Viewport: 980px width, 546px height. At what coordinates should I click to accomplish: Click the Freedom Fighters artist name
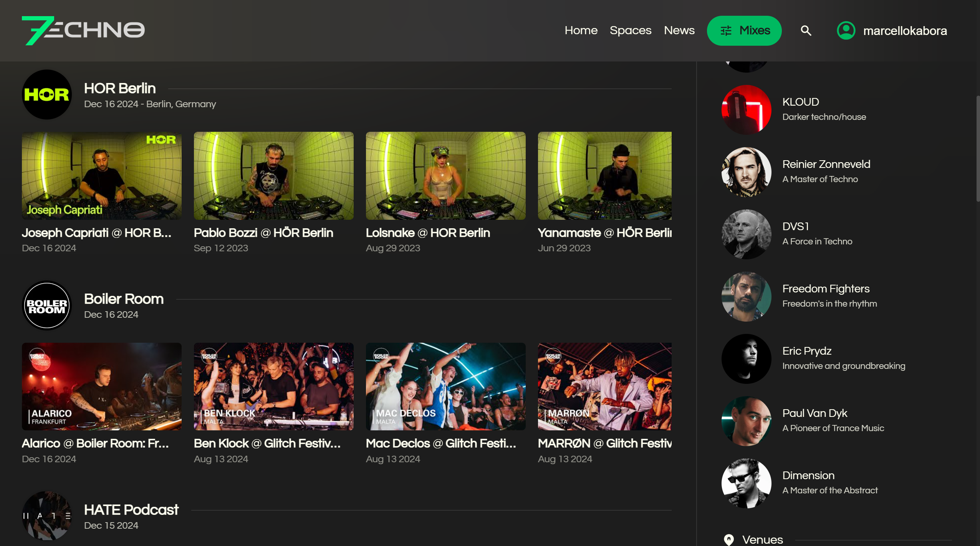click(x=826, y=289)
